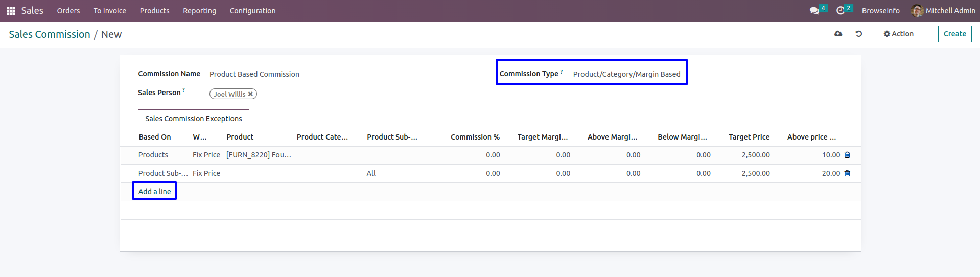
Task: Open the Reporting menu
Action: (199, 11)
